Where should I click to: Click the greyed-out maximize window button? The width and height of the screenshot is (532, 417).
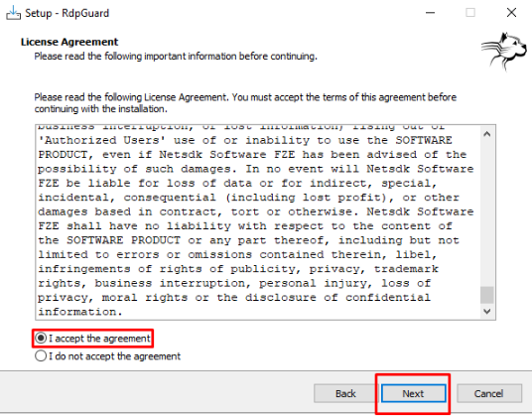click(x=470, y=13)
